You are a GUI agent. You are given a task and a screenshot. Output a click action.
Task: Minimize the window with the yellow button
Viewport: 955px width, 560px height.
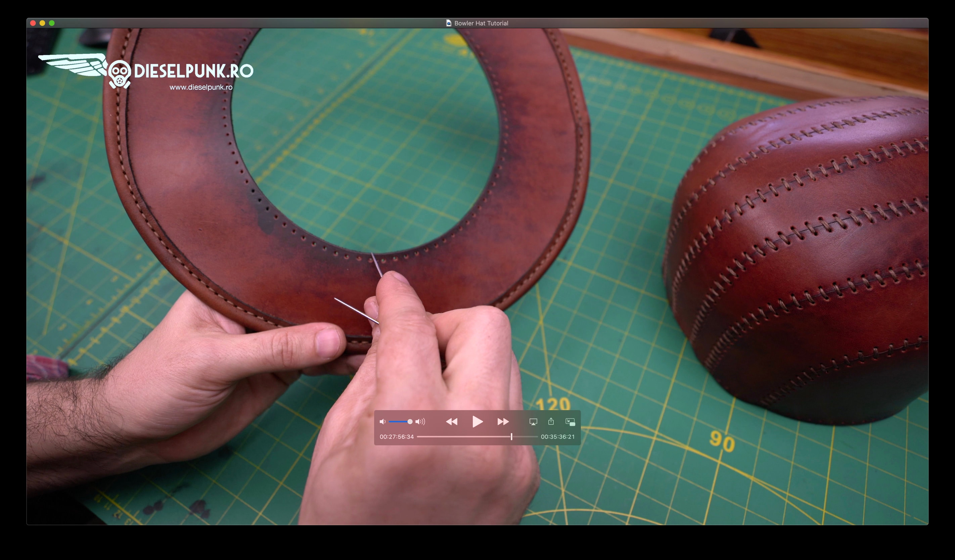tap(42, 23)
